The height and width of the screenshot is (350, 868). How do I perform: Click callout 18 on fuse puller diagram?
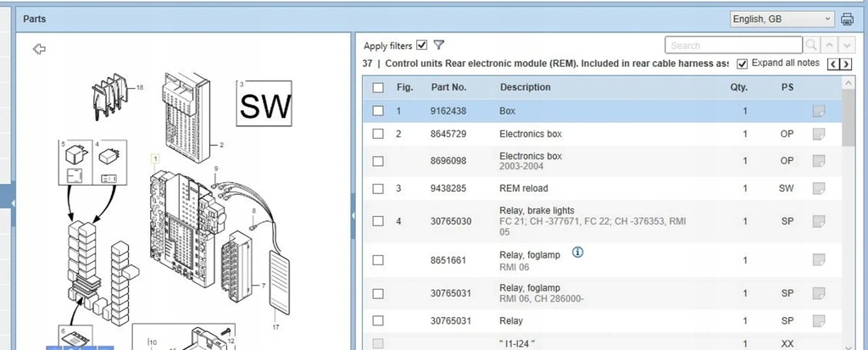(140, 87)
